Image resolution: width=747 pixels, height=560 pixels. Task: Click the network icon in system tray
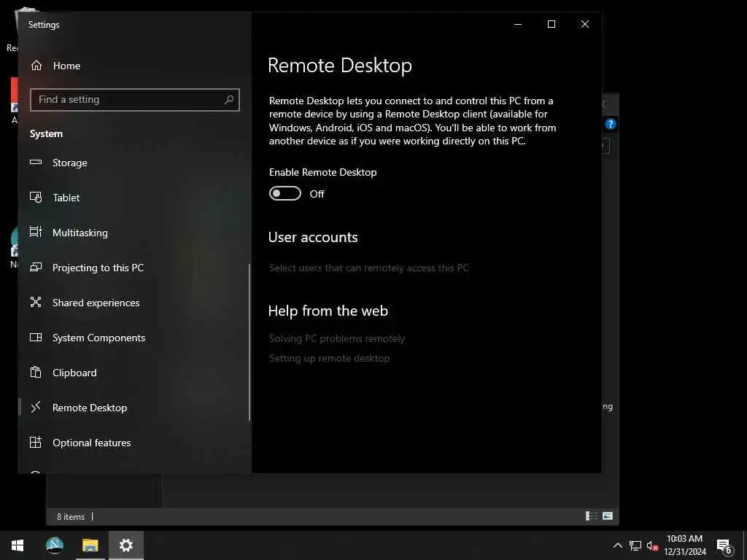635,545
